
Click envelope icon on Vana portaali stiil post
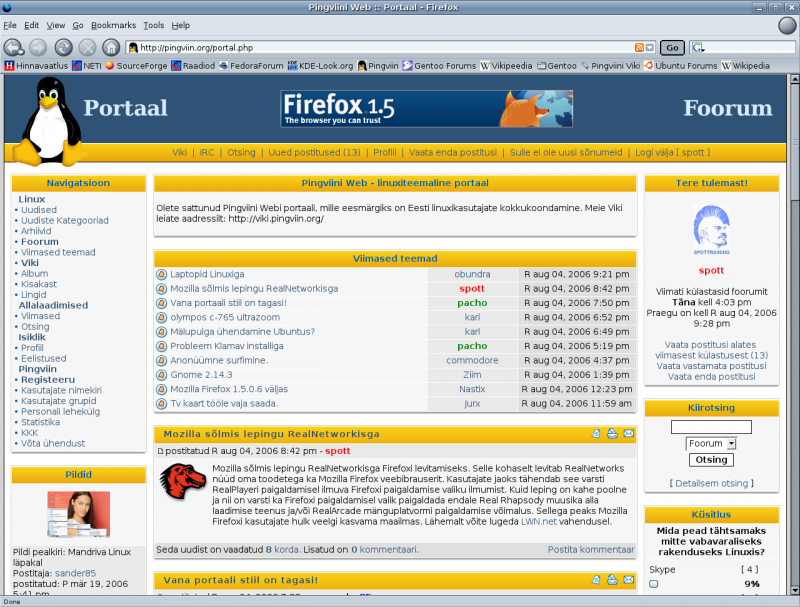point(629,579)
